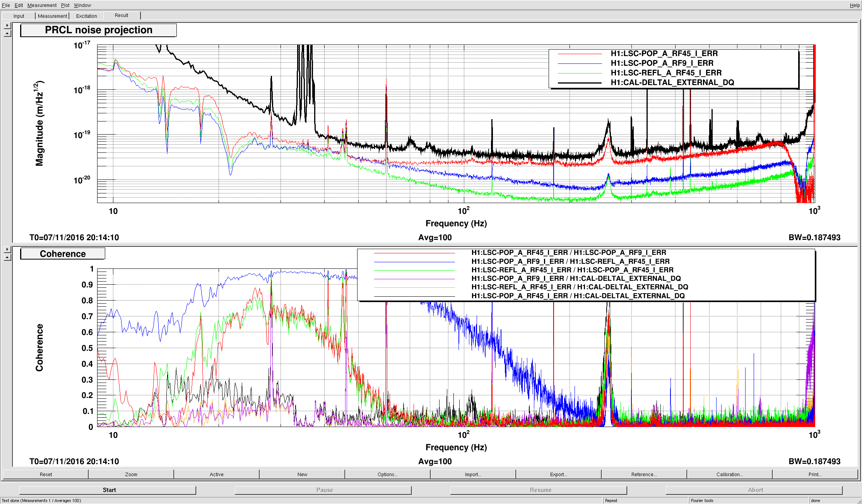Click the Pause button
The image size is (862, 504).
coord(323,490)
